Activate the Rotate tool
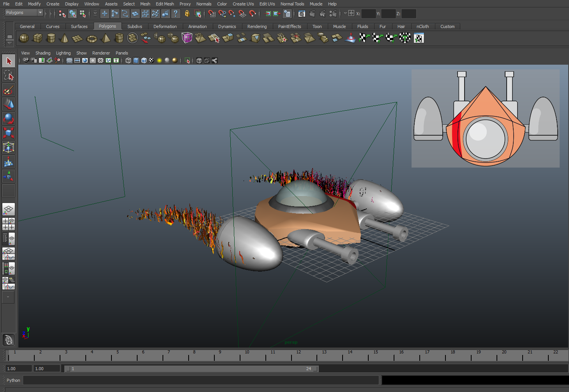This screenshot has width=569, height=392. pos(9,118)
